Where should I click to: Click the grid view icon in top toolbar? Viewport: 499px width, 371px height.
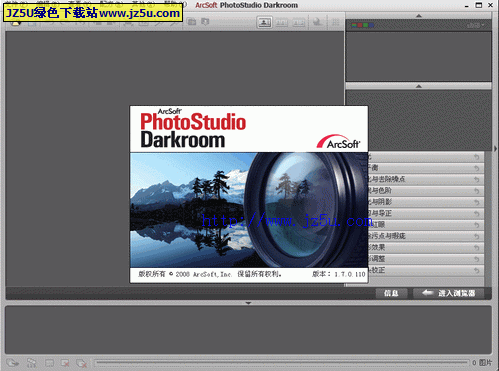point(335,22)
